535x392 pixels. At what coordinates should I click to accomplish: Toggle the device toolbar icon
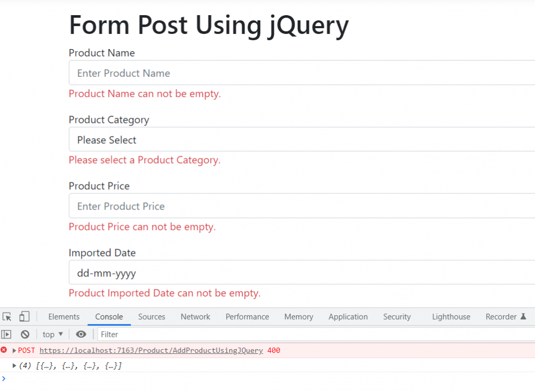point(24,317)
